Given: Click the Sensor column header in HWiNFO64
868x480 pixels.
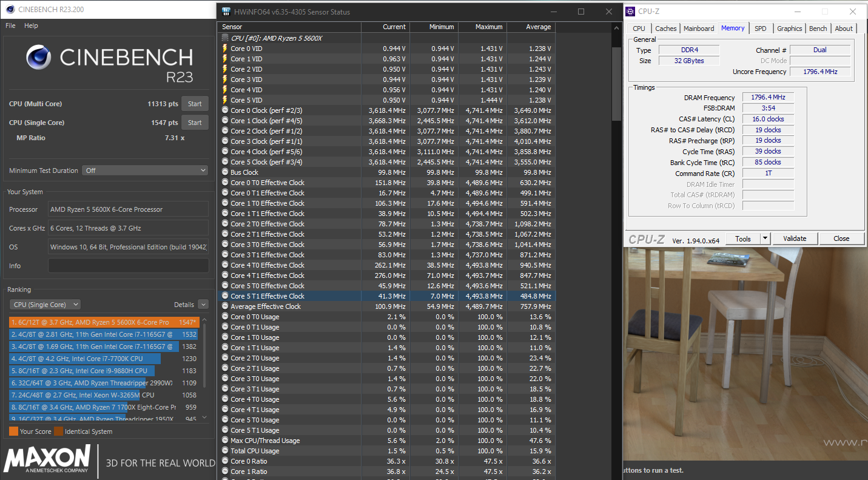Looking at the screenshot, I should pyautogui.click(x=289, y=27).
